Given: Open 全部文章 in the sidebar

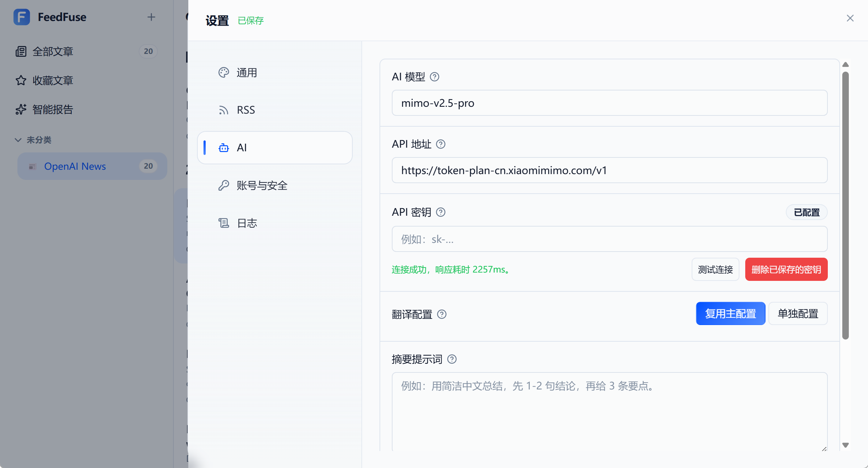Looking at the screenshot, I should click(x=87, y=51).
